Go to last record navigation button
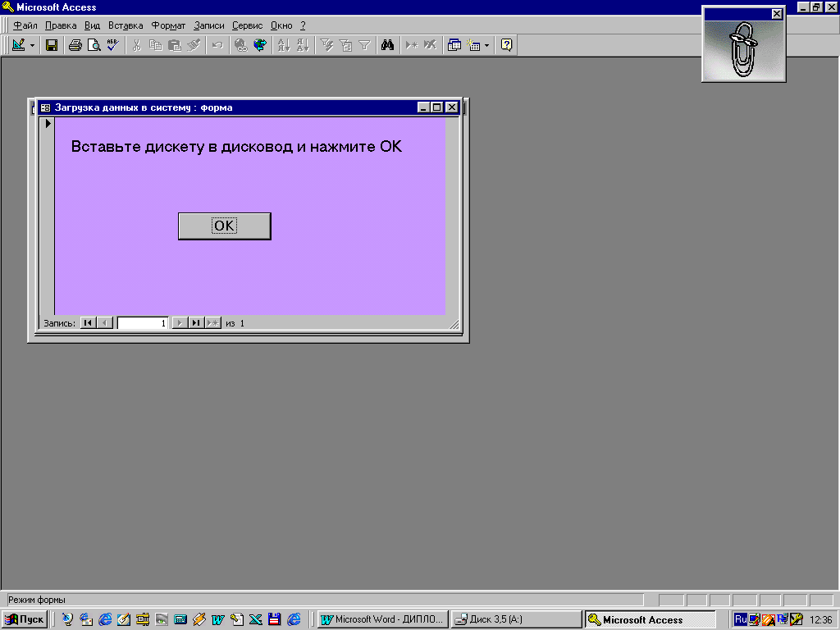Image resolution: width=840 pixels, height=630 pixels. coord(196,323)
